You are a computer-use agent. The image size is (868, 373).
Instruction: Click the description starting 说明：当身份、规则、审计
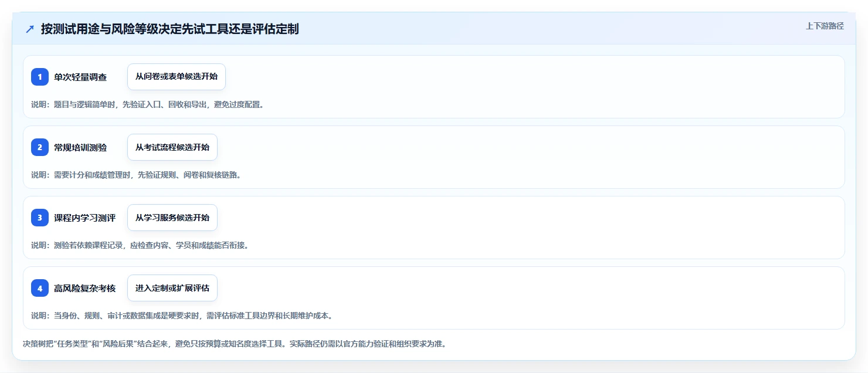coord(182,316)
